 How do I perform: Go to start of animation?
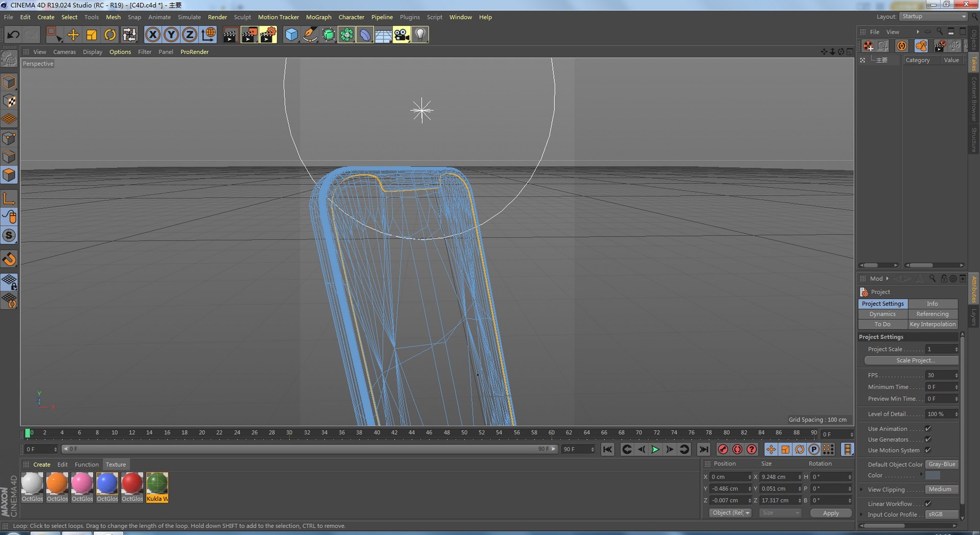(x=607, y=449)
